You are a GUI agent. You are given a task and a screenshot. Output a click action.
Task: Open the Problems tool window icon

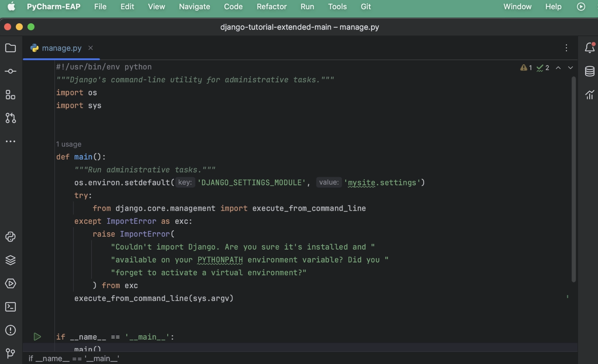(10, 330)
